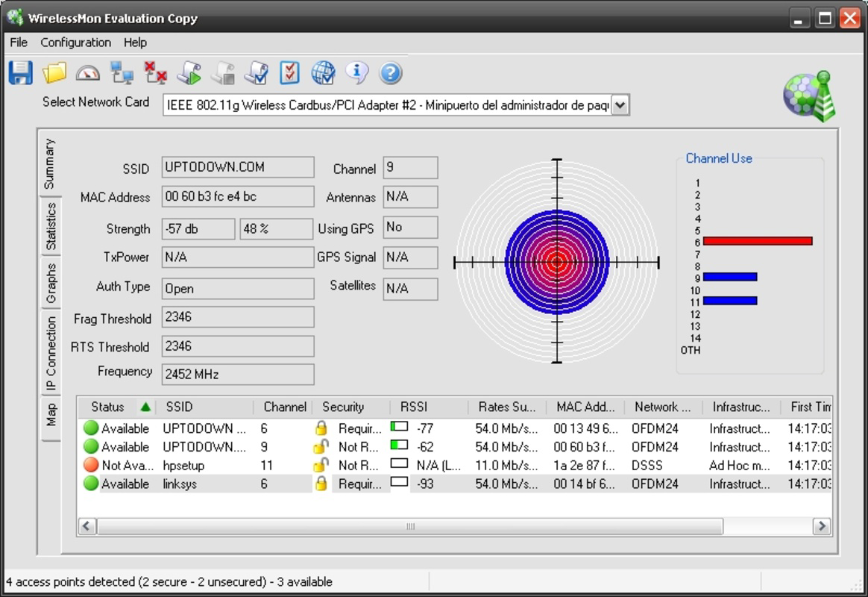This screenshot has width=868, height=597.
Task: Switch to the IP Connection tab
Action: (x=51, y=353)
